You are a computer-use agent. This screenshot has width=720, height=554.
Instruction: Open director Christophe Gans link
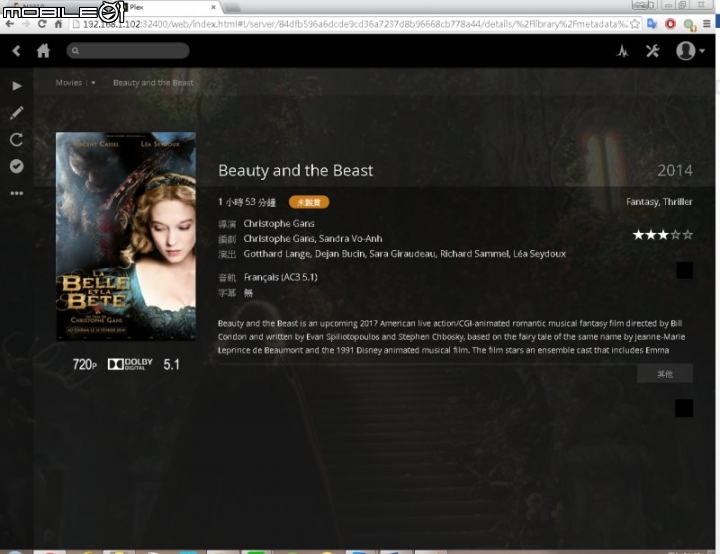pyautogui.click(x=279, y=224)
